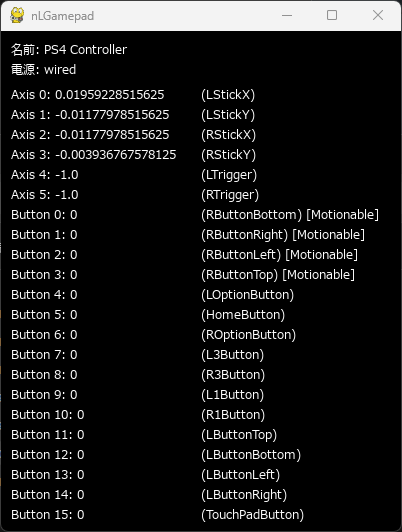Click the wired power status line

point(43,70)
